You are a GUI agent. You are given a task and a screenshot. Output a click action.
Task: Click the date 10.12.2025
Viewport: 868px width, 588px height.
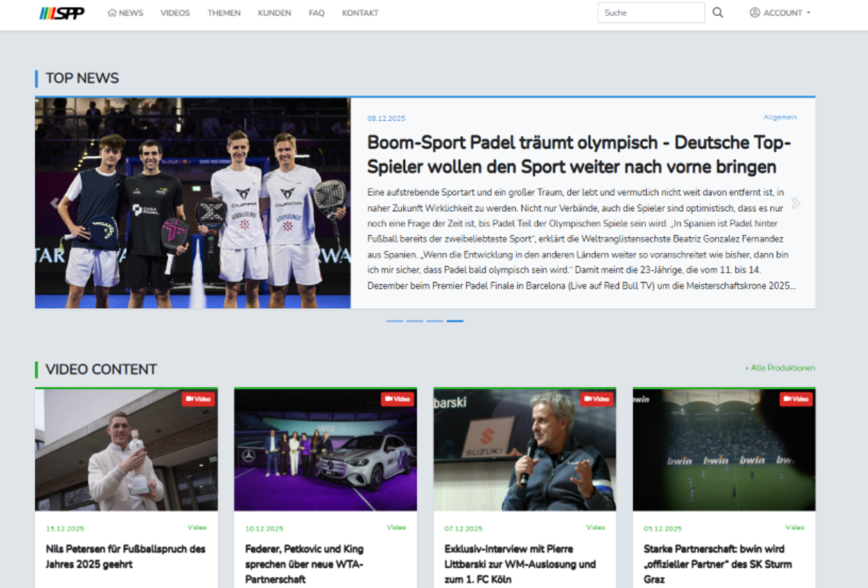tap(265, 529)
